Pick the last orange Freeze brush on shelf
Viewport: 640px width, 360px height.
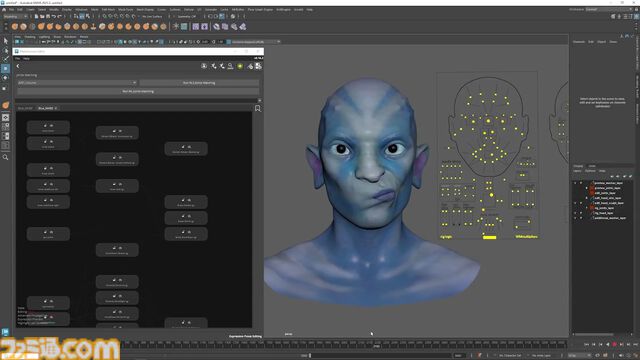tap(164, 27)
